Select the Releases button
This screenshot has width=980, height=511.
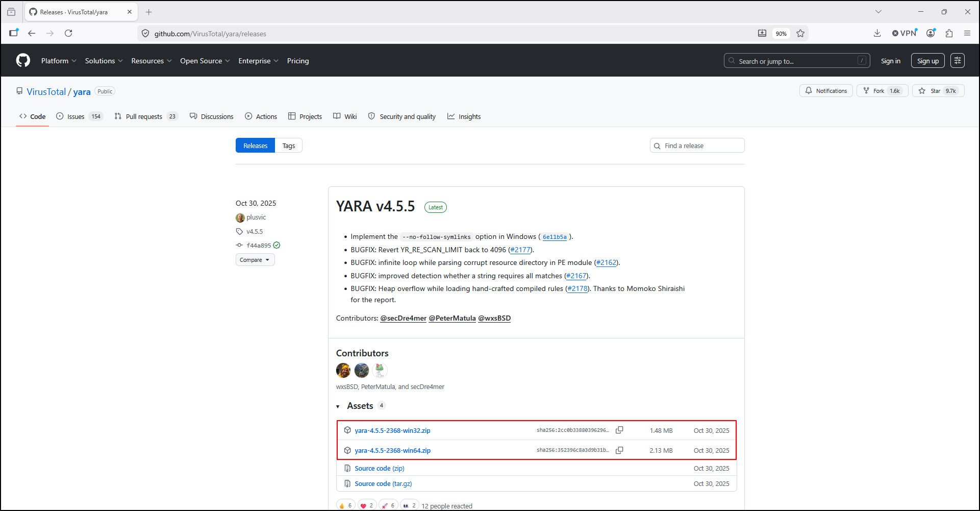255,145
